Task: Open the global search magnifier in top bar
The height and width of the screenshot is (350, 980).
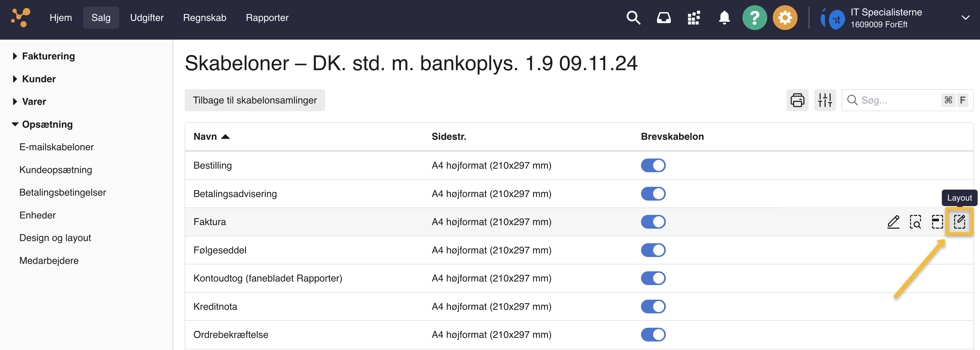Action: pos(633,18)
